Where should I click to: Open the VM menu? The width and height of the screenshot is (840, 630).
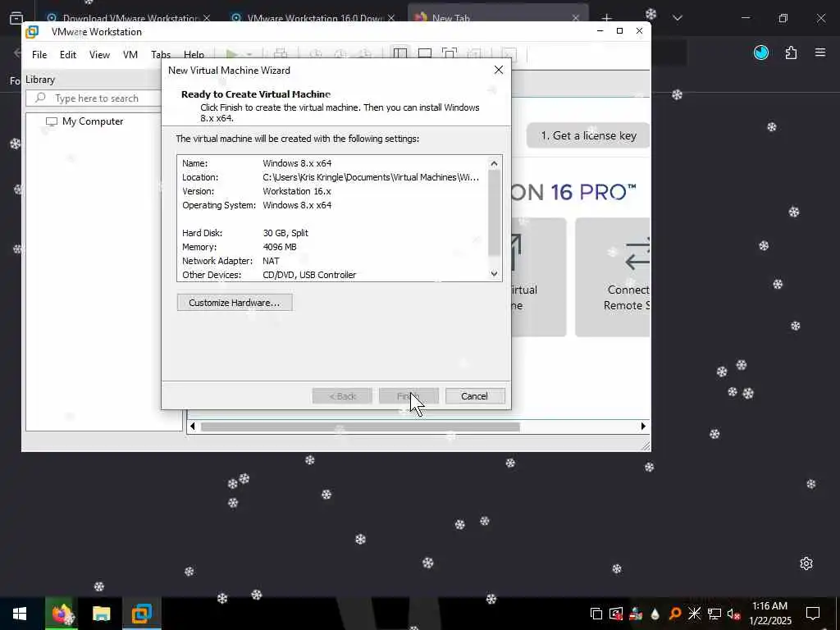click(130, 55)
